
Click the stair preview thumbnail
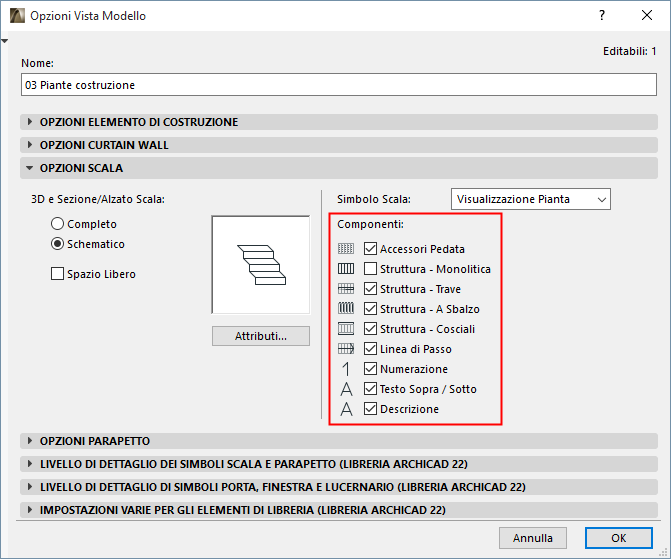pos(261,265)
